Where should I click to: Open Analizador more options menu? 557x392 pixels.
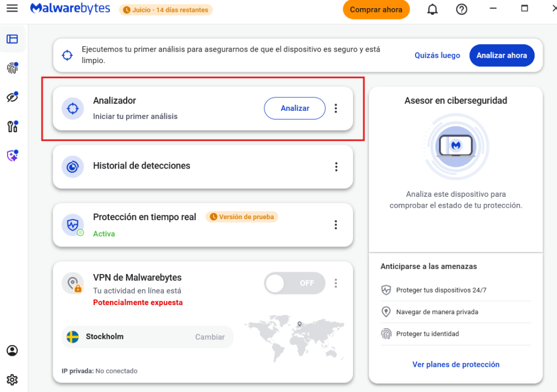336,109
